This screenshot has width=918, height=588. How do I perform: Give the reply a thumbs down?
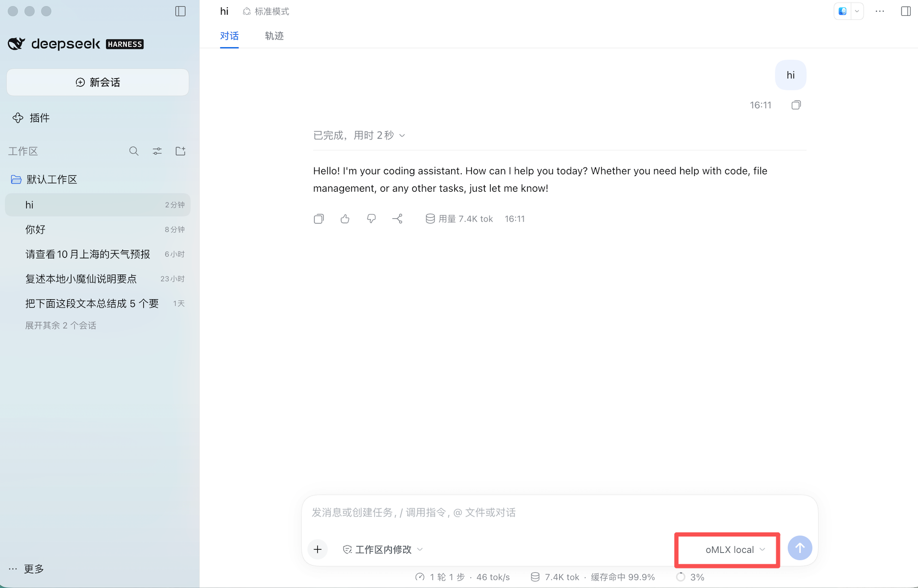[x=371, y=219]
